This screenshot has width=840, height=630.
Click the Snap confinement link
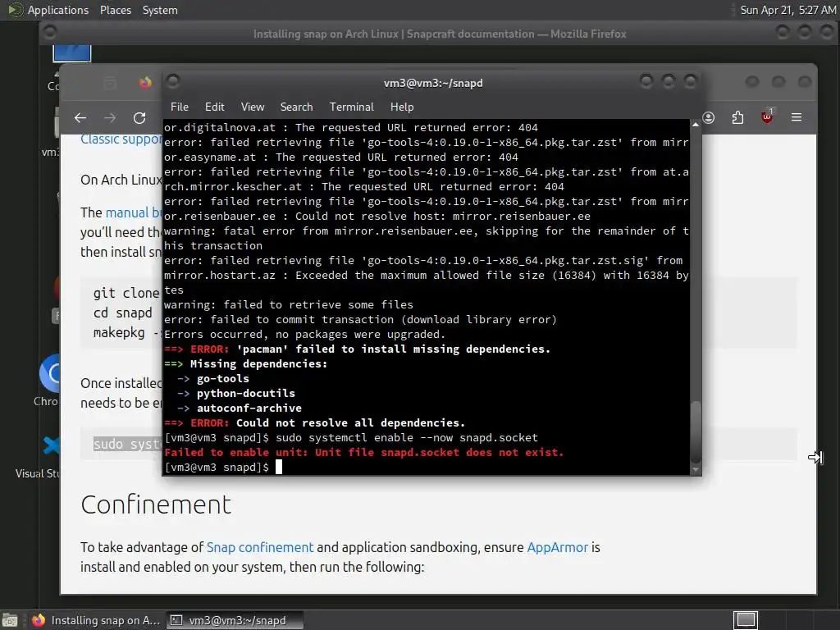coord(260,547)
